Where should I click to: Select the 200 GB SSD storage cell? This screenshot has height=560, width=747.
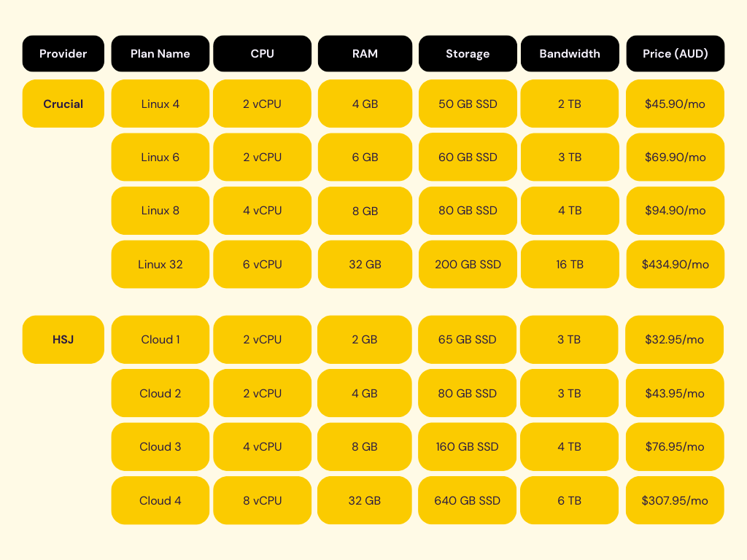click(468, 264)
